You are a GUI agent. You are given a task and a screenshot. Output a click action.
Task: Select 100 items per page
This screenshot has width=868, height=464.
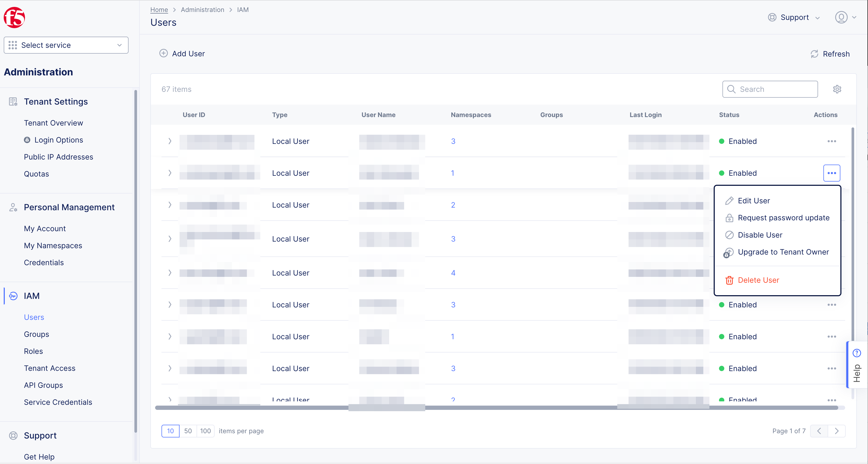206,431
